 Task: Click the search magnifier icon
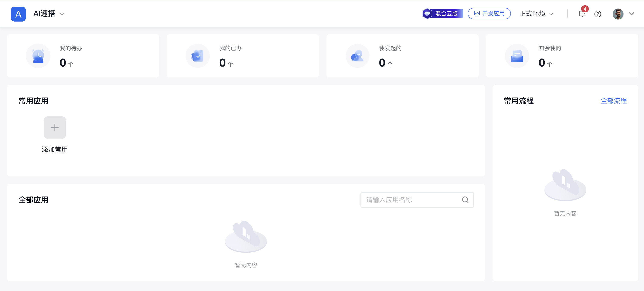click(x=465, y=200)
